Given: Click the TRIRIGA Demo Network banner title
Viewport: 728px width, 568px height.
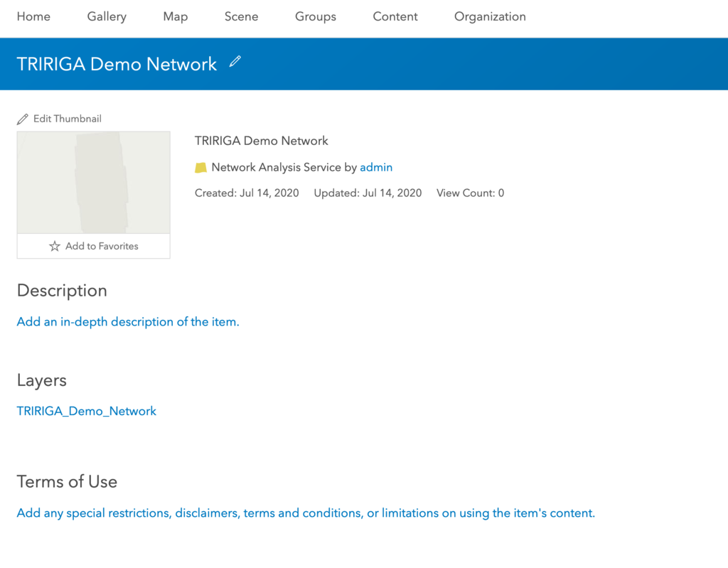Looking at the screenshot, I should [117, 64].
